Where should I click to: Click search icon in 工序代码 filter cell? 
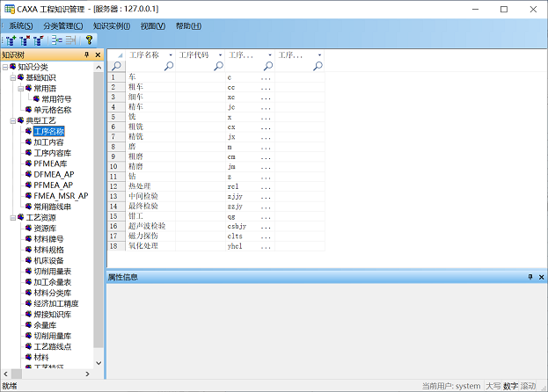click(x=217, y=66)
